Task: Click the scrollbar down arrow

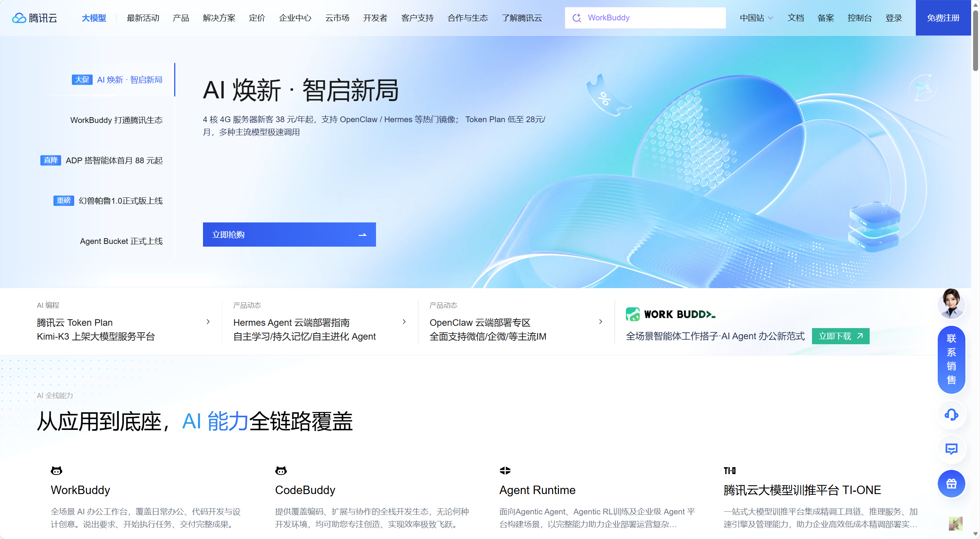Action: click(x=976, y=534)
